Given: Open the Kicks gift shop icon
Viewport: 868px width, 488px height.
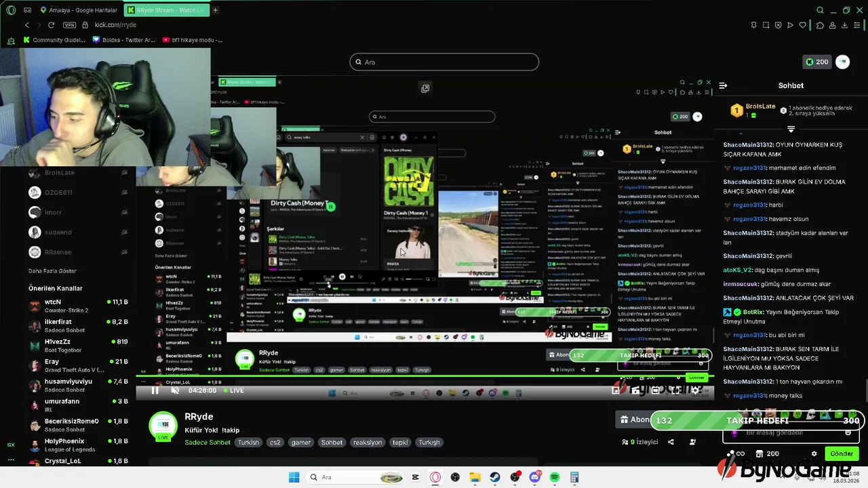Looking at the screenshot, I should (x=759, y=454).
